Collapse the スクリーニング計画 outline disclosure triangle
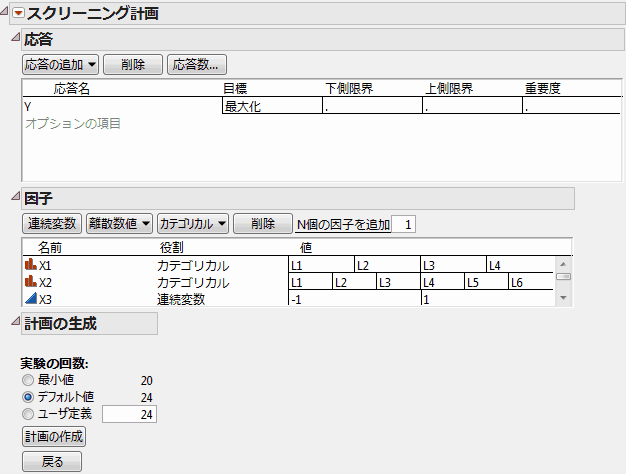The height and width of the screenshot is (474, 626). 4,11
